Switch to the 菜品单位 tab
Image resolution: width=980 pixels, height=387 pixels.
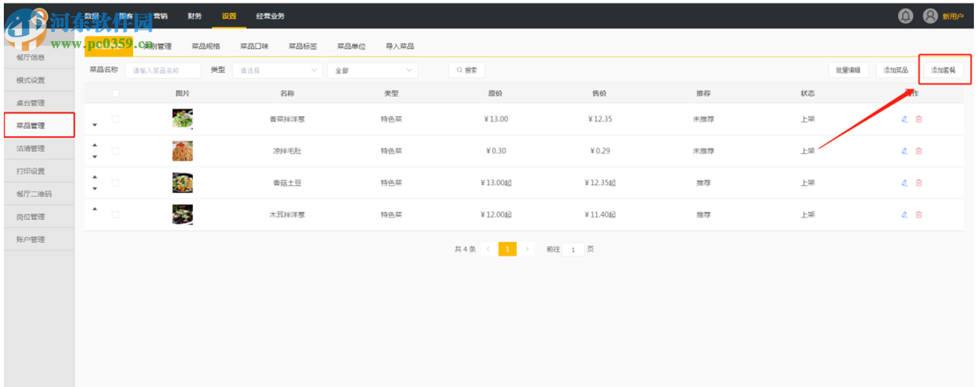click(x=352, y=47)
